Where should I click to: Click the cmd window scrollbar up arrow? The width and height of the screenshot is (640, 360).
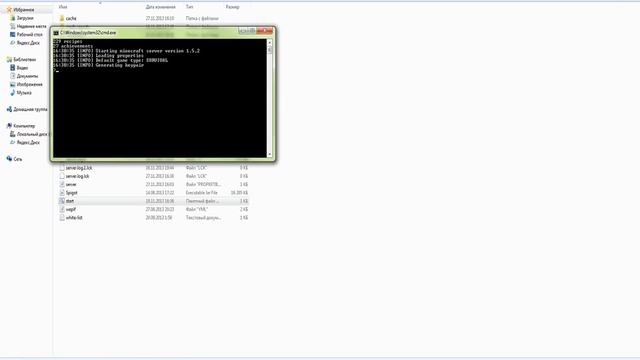click(x=269, y=42)
